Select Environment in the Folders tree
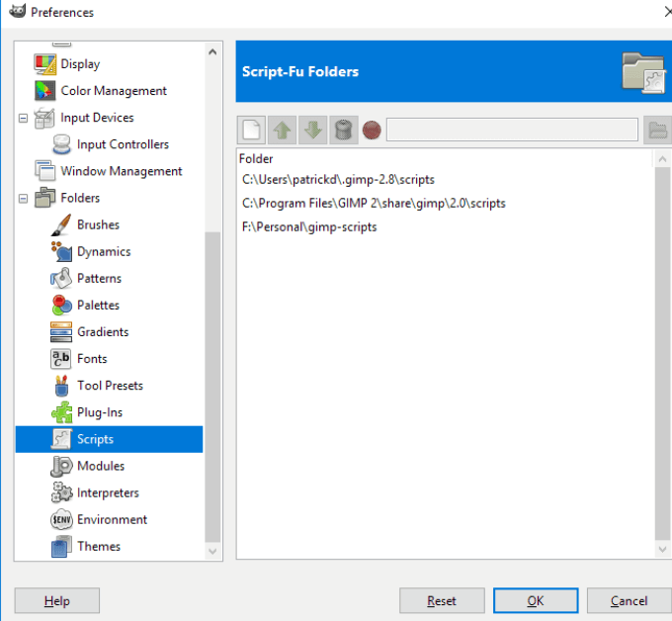 [x=113, y=520]
